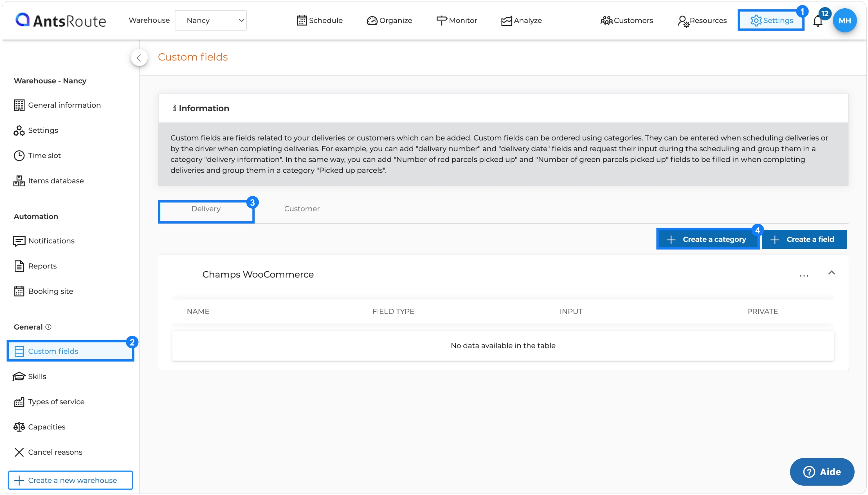Click the Monitor signpost icon
This screenshot has width=868, height=495.
441,21
